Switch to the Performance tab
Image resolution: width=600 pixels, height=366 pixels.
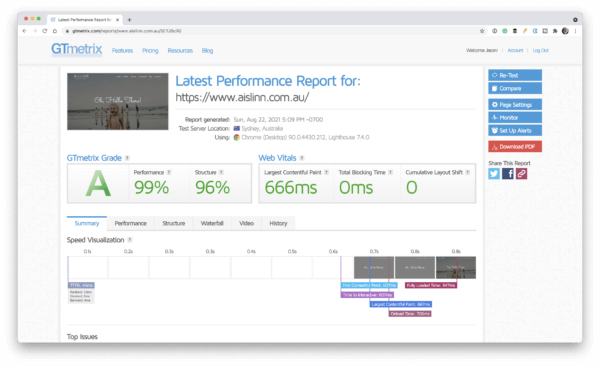(130, 223)
